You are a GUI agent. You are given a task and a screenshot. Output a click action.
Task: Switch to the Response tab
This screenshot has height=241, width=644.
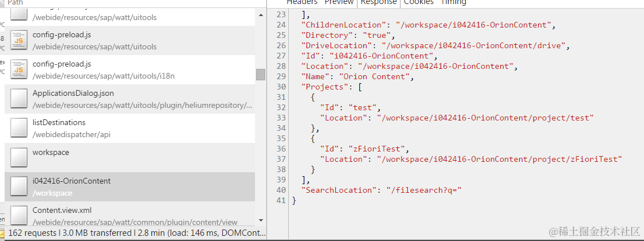click(378, 2)
